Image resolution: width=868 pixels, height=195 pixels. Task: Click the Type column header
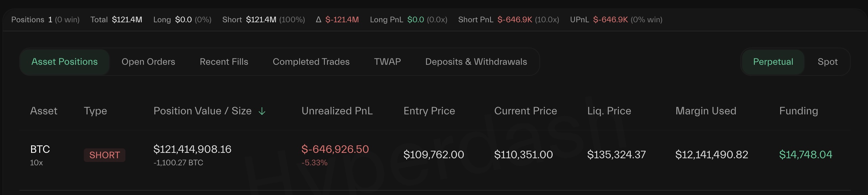95,111
